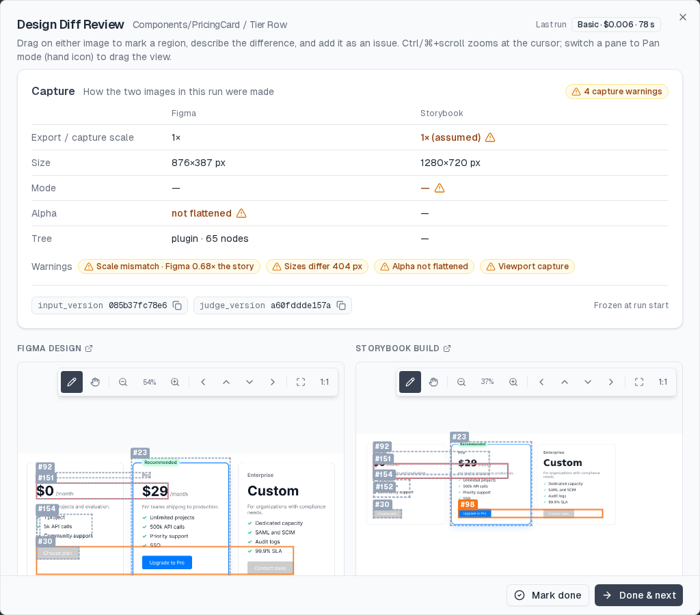Zoom in the Figma design pane
This screenshot has height=615, width=700.
175,382
